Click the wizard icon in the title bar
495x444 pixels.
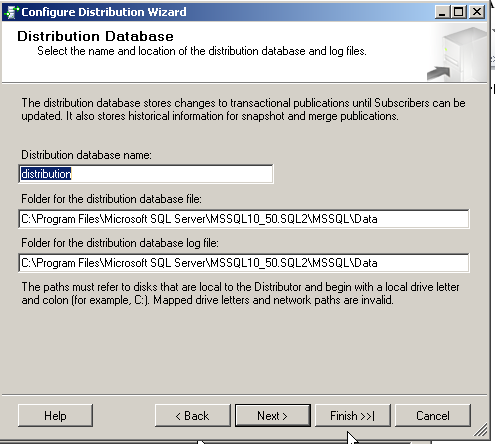(x=11, y=12)
